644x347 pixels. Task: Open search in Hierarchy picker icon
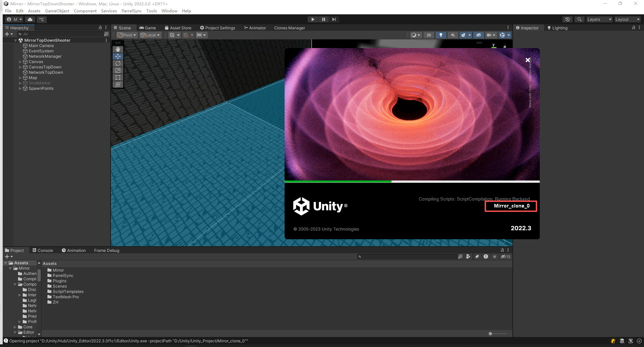click(x=106, y=34)
